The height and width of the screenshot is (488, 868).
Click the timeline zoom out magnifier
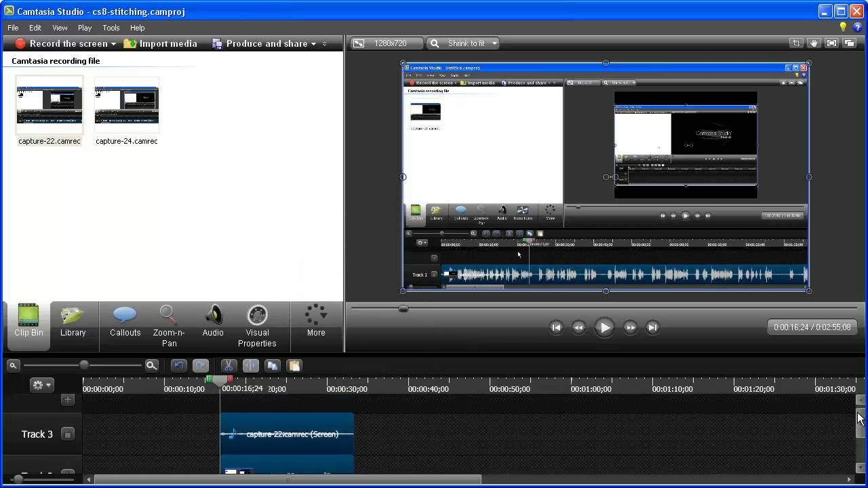click(12, 365)
